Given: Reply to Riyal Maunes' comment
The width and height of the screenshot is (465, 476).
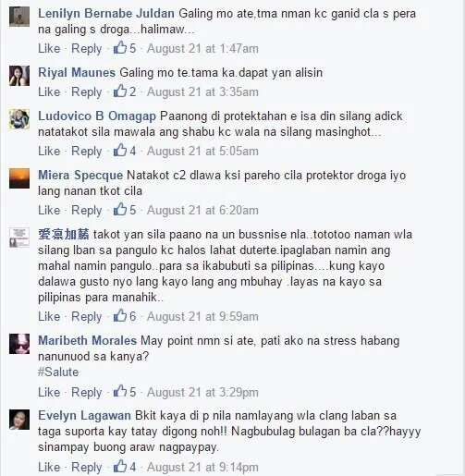Looking at the screenshot, I should pos(87,92).
